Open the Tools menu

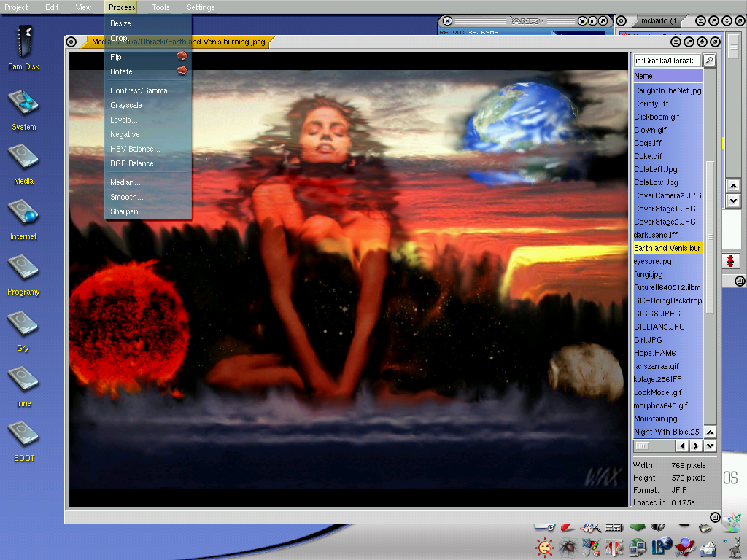click(x=161, y=7)
